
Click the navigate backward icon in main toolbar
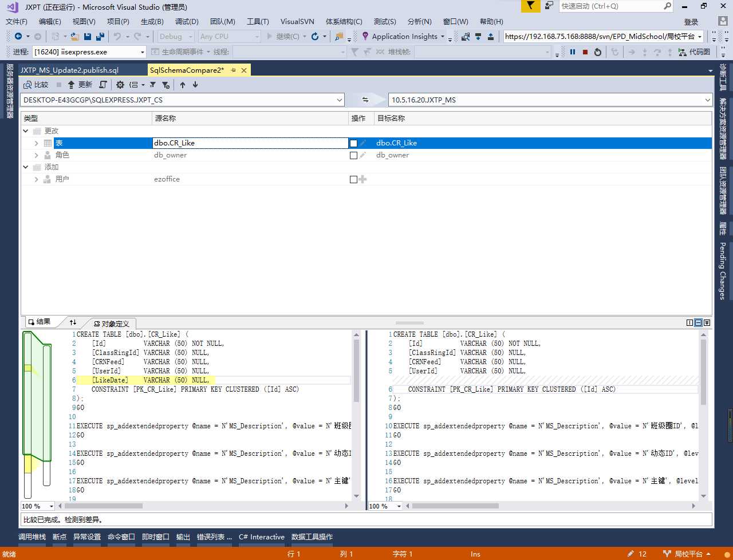point(18,36)
